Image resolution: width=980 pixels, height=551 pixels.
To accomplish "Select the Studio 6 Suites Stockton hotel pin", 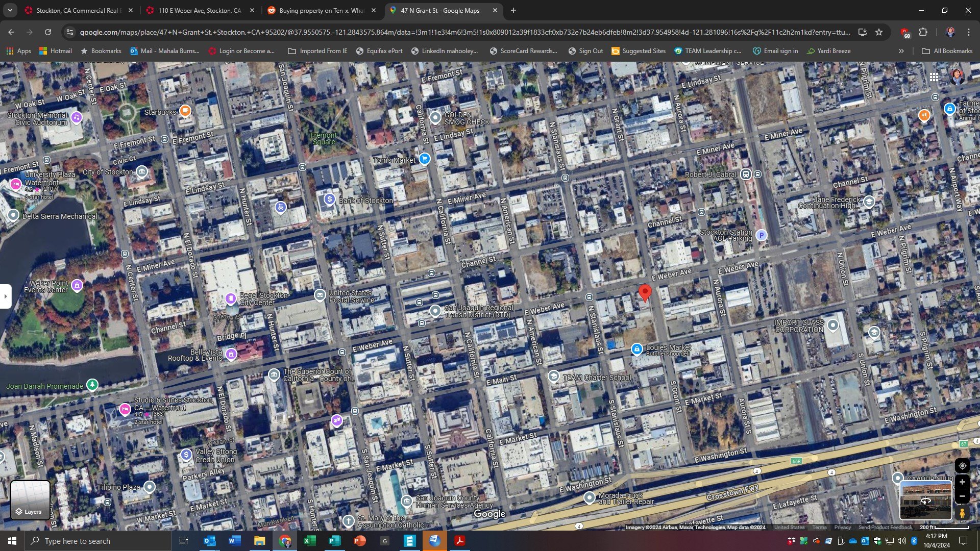I will click(125, 409).
